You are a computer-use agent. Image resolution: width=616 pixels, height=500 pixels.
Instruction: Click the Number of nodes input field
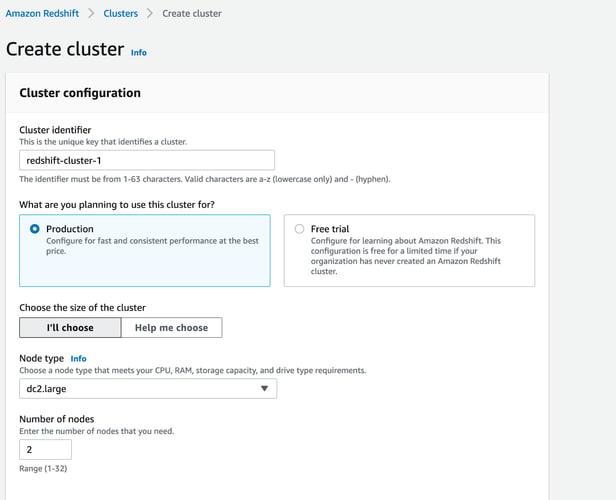coord(46,449)
